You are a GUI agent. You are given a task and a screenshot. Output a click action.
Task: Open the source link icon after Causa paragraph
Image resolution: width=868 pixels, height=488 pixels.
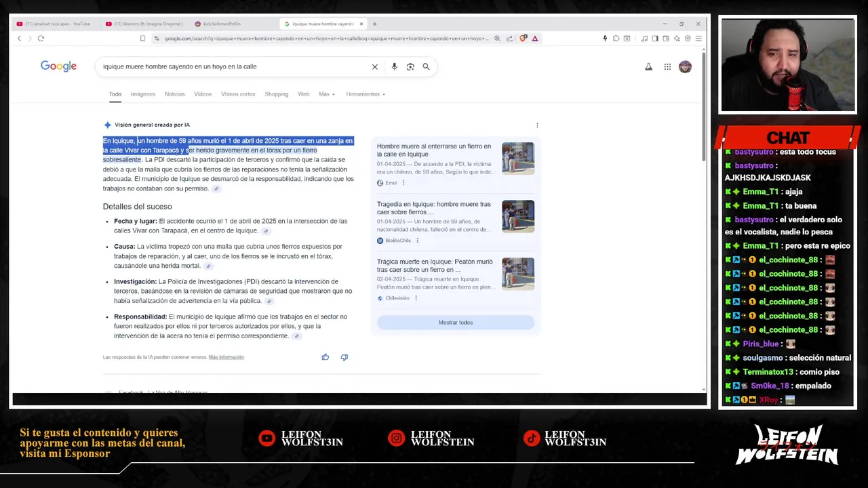(x=209, y=266)
